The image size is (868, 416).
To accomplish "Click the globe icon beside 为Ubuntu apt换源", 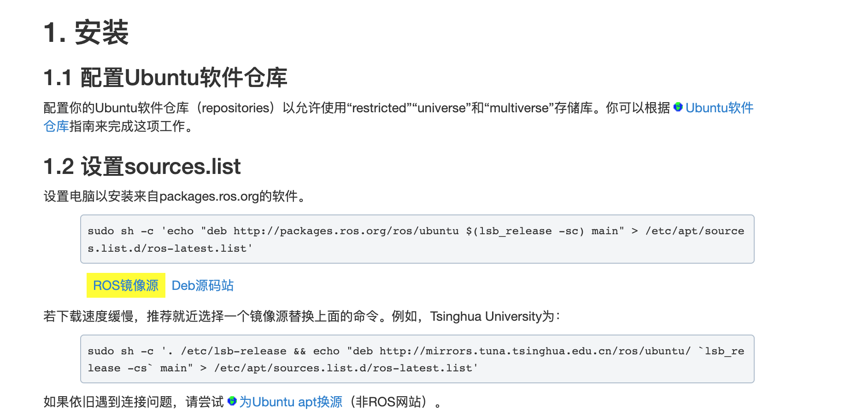I will [x=232, y=401].
